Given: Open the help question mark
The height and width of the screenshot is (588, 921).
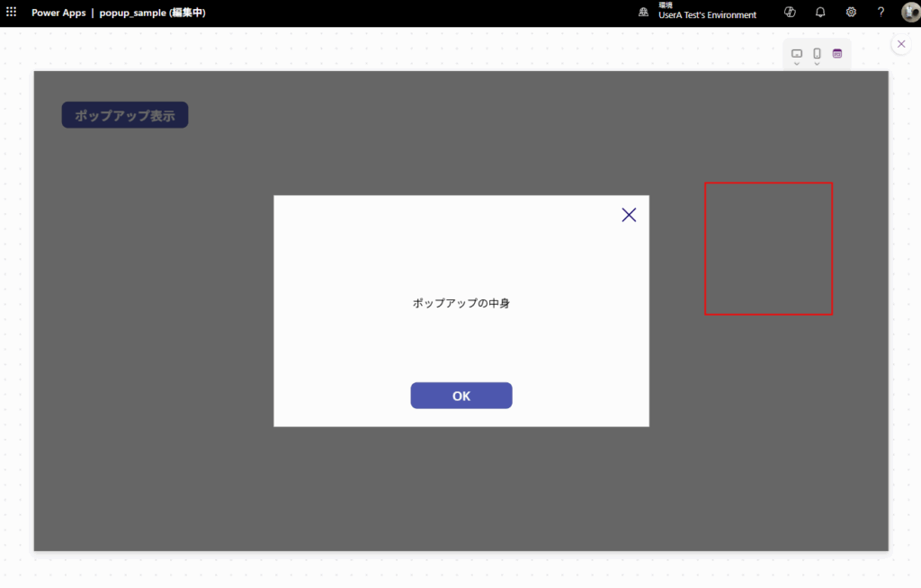Looking at the screenshot, I should click(881, 12).
